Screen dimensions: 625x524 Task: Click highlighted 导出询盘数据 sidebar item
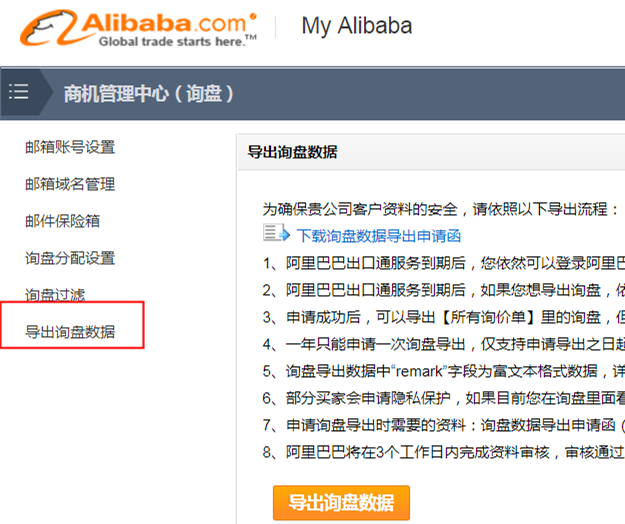70,332
